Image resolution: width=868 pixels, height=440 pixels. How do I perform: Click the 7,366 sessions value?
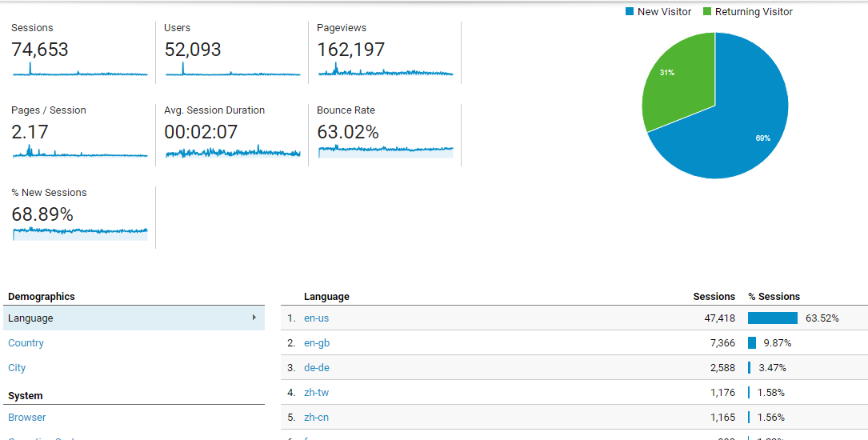tap(722, 343)
